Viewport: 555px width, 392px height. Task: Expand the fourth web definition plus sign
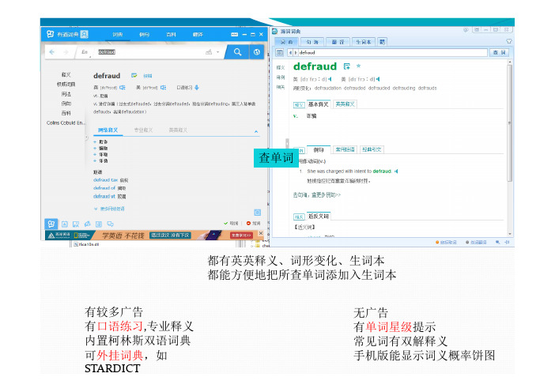[95, 160]
